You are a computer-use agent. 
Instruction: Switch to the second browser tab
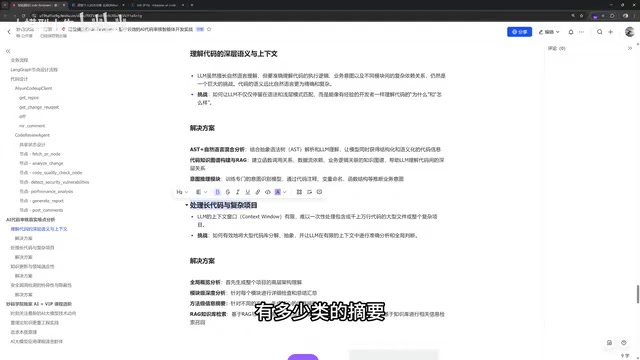98,5
